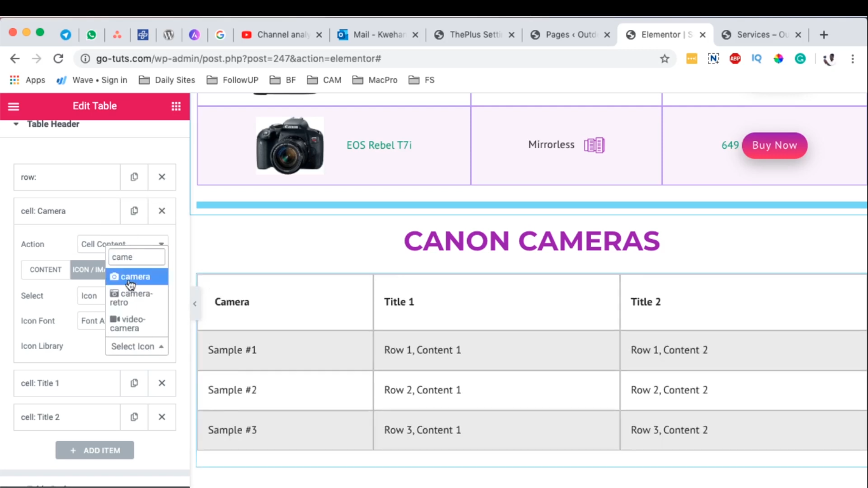Viewport: 868px width, 488px height.
Task: Click the 'Camera' table header cell
Action: point(285,302)
